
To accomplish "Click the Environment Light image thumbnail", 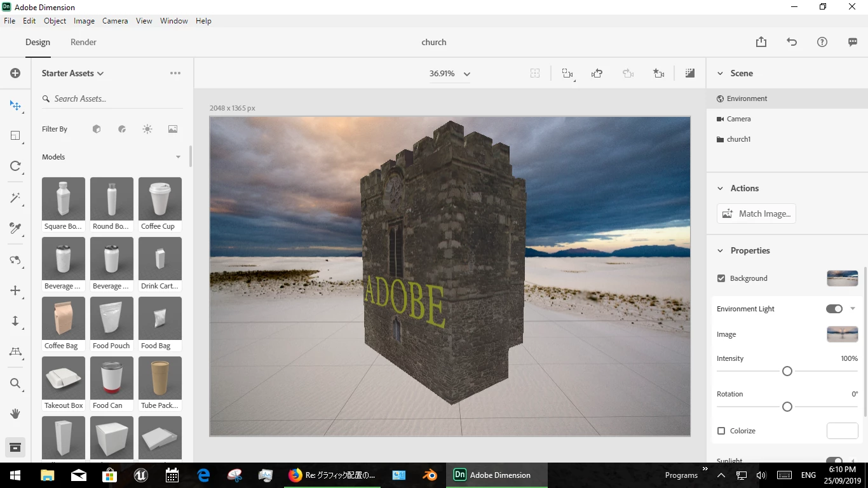I will tap(843, 334).
